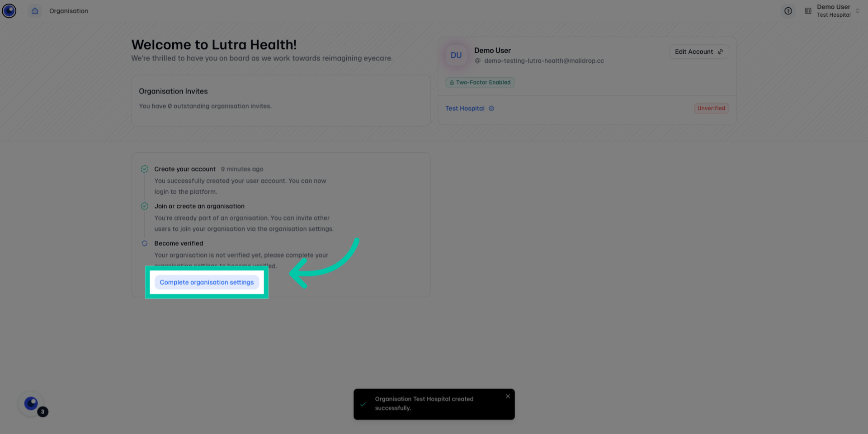Click the Organisation breadcrumb label
The height and width of the screenshot is (434, 868).
[69, 11]
